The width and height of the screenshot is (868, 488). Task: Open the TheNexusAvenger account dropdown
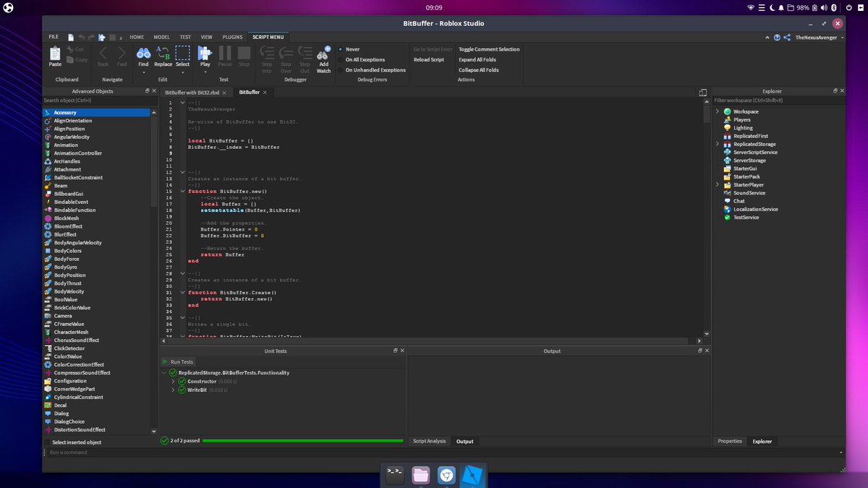[843, 38]
